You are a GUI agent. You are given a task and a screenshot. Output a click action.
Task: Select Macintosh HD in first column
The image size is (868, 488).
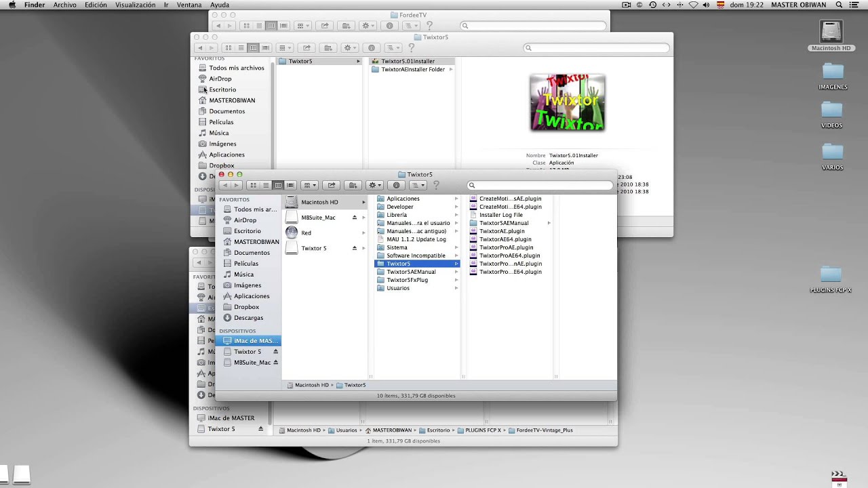pos(325,202)
